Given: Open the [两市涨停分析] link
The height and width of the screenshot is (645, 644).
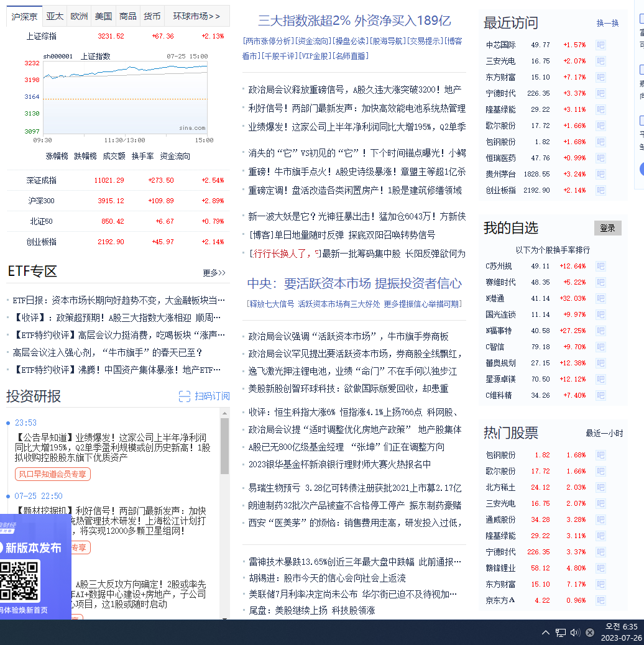Looking at the screenshot, I should tap(269, 41).
